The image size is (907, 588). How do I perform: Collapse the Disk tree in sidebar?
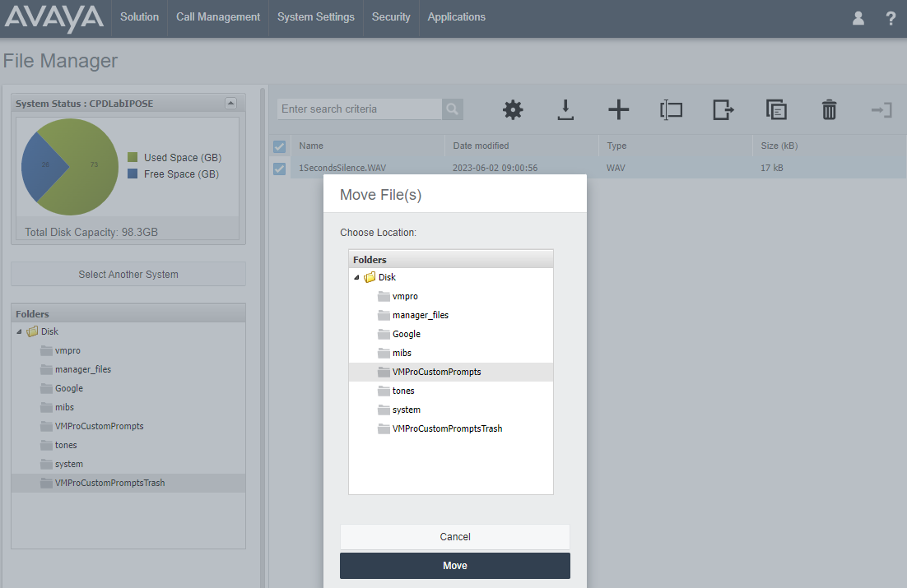19,332
